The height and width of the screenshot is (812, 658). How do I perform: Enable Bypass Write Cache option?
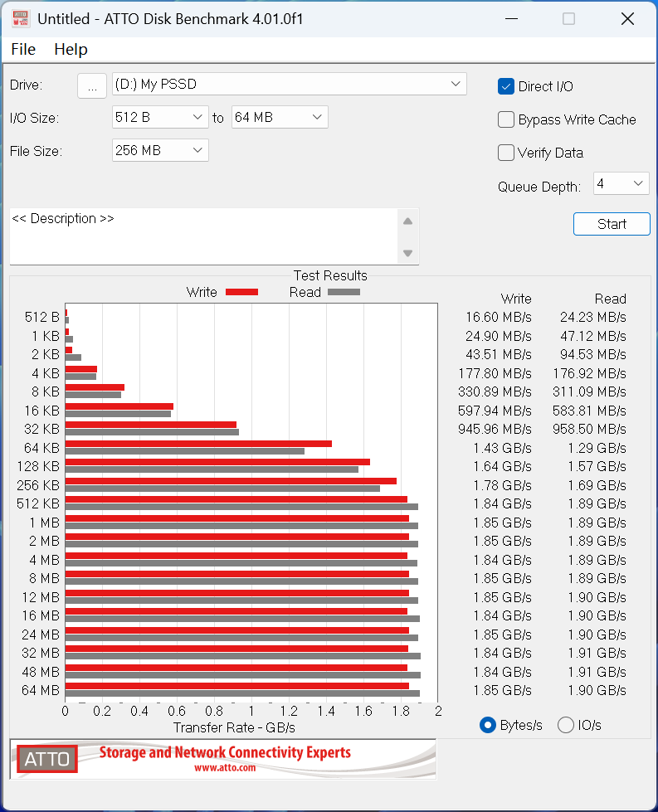(x=506, y=119)
